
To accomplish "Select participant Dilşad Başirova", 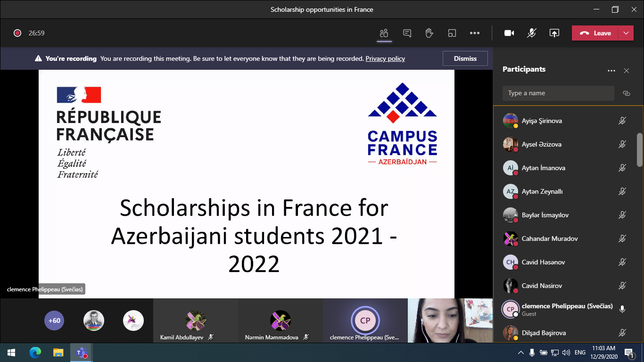I will 565,333.
